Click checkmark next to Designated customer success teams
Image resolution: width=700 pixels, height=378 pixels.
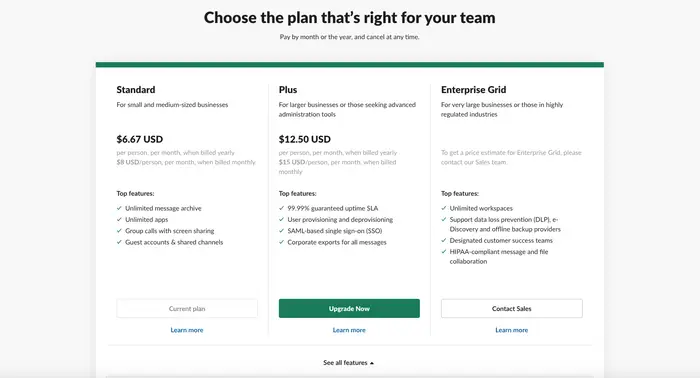point(444,240)
